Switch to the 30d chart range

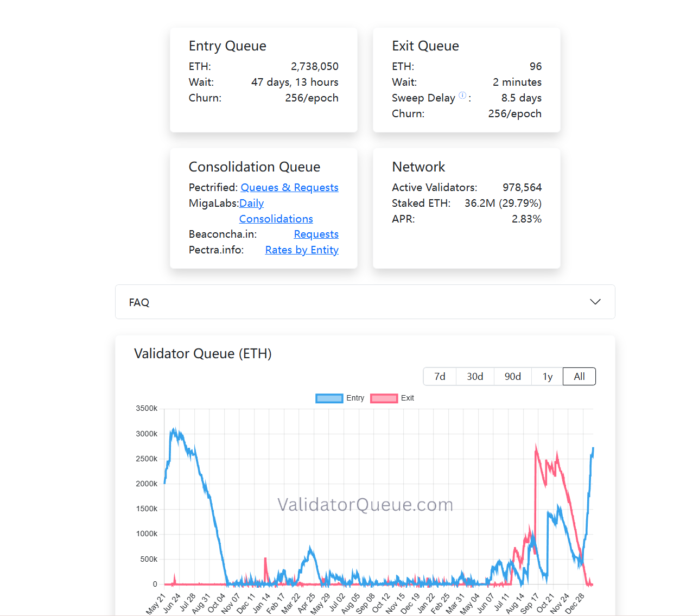coord(475,376)
